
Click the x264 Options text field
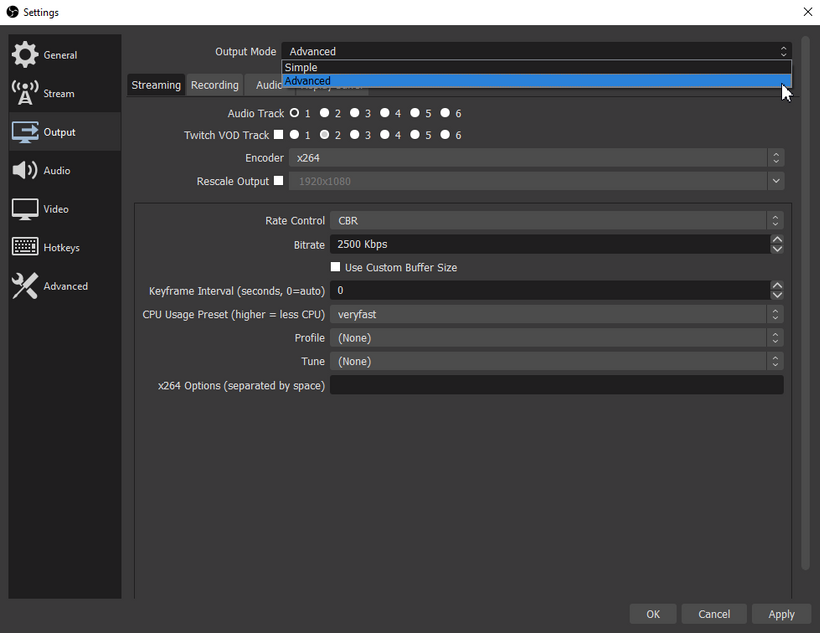pyautogui.click(x=556, y=385)
